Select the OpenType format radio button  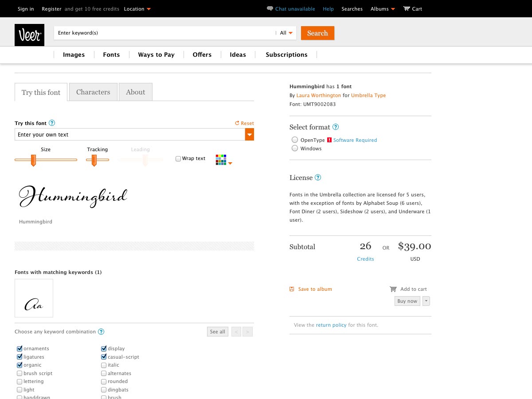295,140
